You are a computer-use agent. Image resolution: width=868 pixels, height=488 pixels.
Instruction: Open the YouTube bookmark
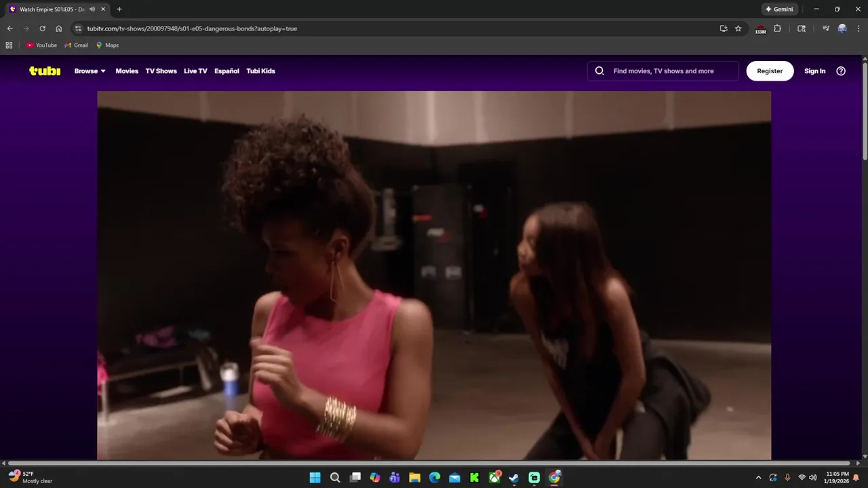coord(41,45)
